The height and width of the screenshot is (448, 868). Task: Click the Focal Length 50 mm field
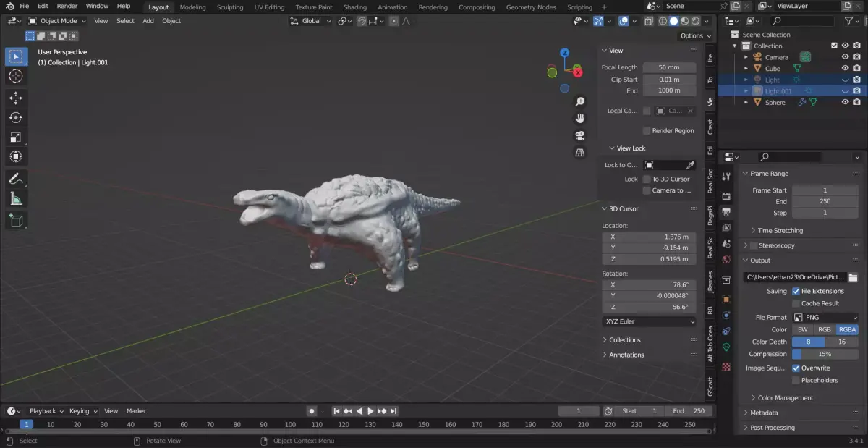click(669, 67)
